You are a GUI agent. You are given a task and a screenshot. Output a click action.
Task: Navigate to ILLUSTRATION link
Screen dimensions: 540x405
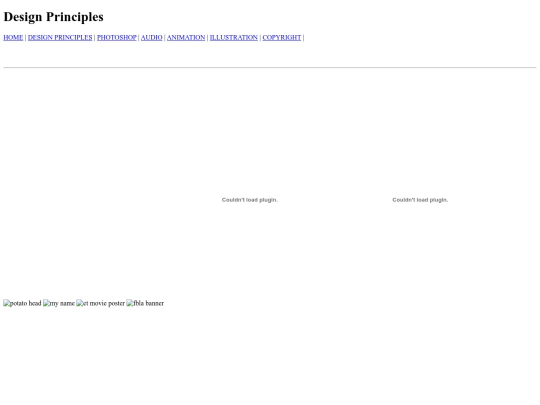tap(234, 38)
